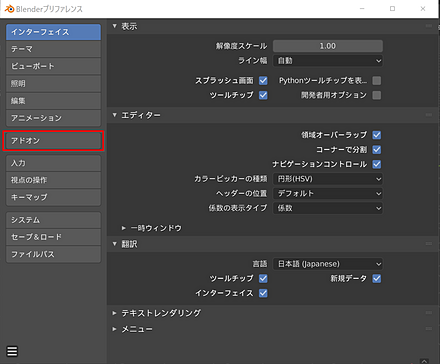Collapse the 表示 panel
This screenshot has width=440, height=364.
(x=115, y=26)
